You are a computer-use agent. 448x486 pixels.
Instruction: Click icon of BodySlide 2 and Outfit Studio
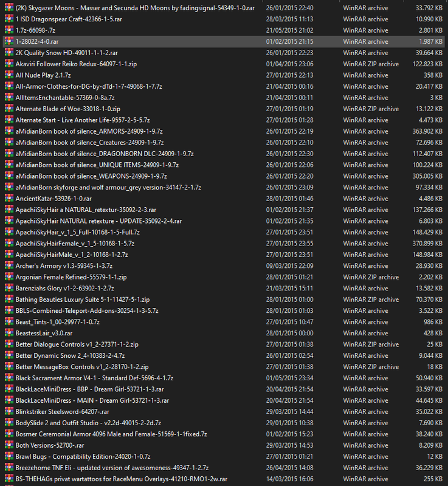pyautogui.click(x=9, y=423)
